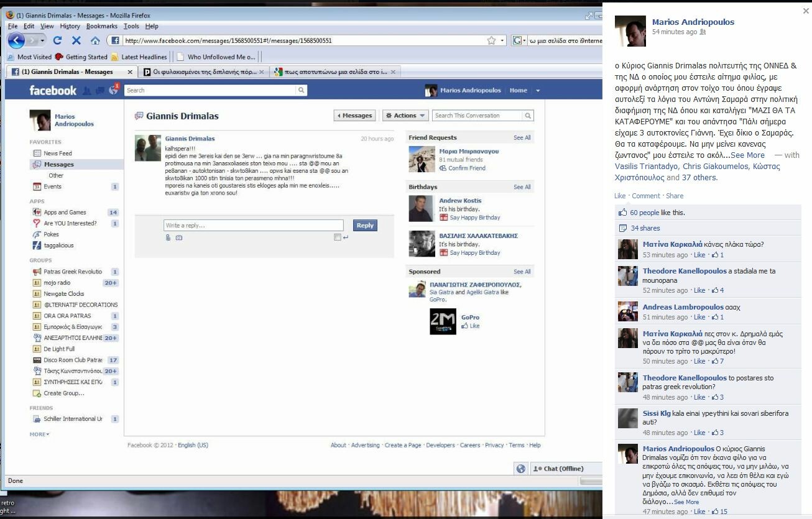812x519 pixels.
Task: Toggle the quick reply Enter checkbox
Action: coord(337,237)
